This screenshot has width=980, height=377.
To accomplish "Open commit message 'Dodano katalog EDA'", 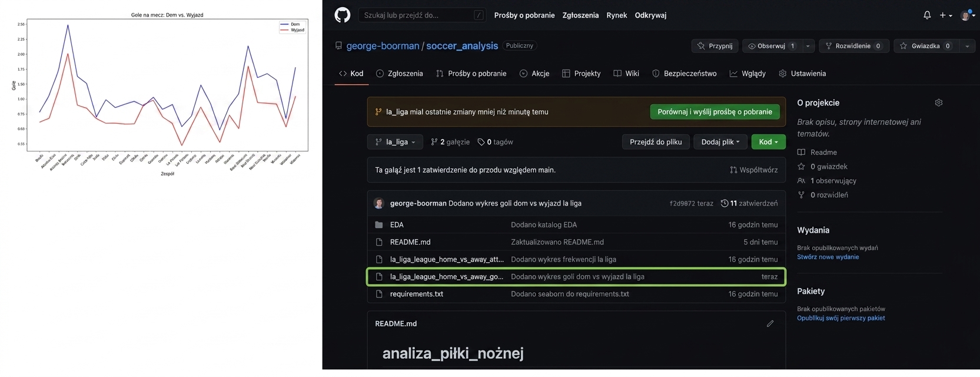I will [x=544, y=225].
